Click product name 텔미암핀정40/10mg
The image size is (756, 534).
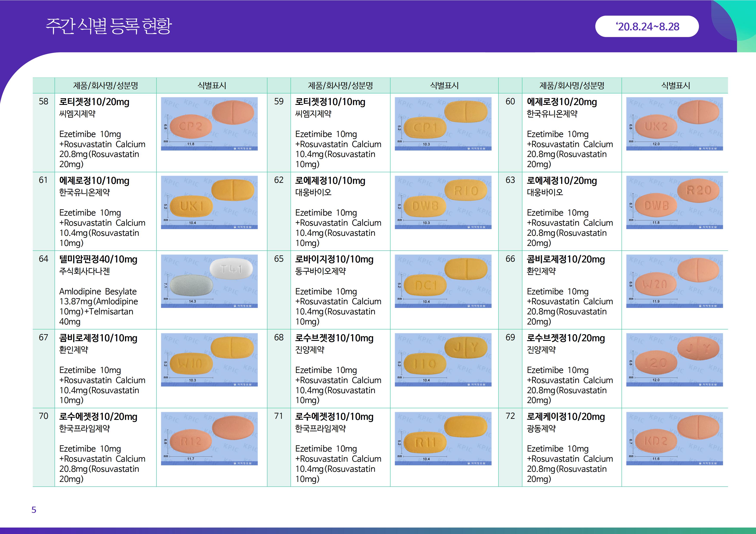pos(98,259)
